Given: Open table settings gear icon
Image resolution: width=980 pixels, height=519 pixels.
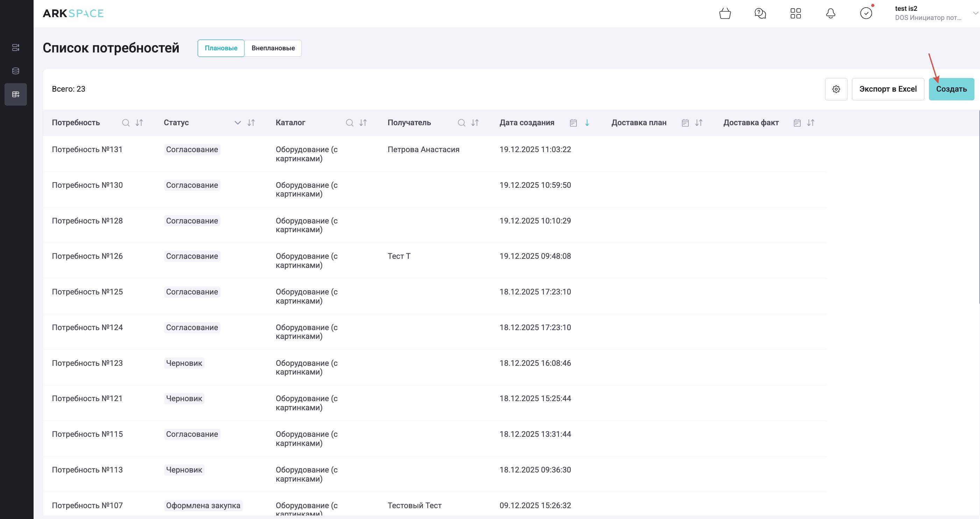Looking at the screenshot, I should point(836,89).
